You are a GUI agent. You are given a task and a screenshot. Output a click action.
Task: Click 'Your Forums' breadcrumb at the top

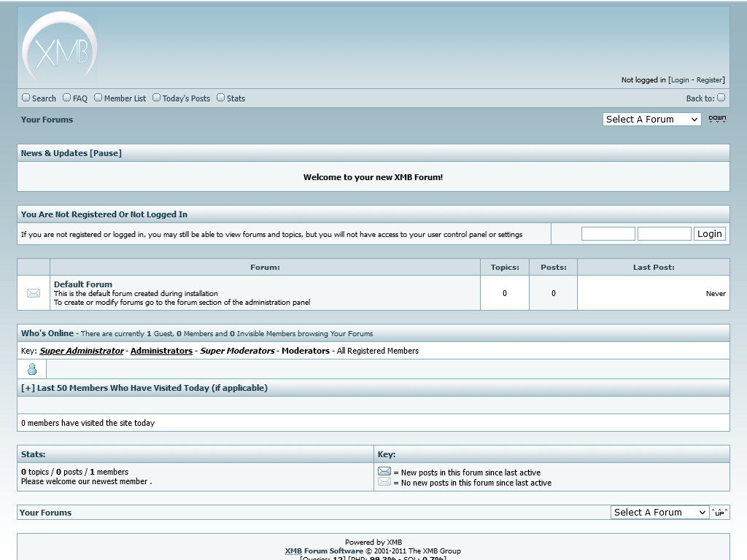tap(47, 120)
